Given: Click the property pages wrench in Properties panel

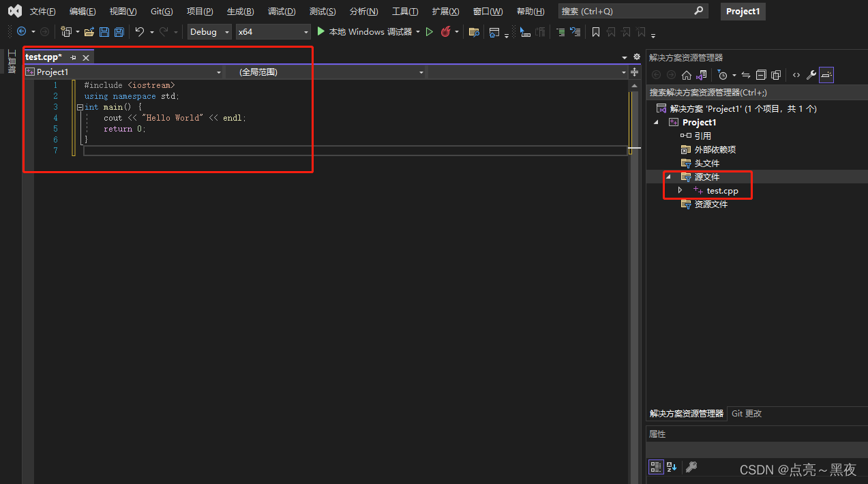Looking at the screenshot, I should [691, 467].
